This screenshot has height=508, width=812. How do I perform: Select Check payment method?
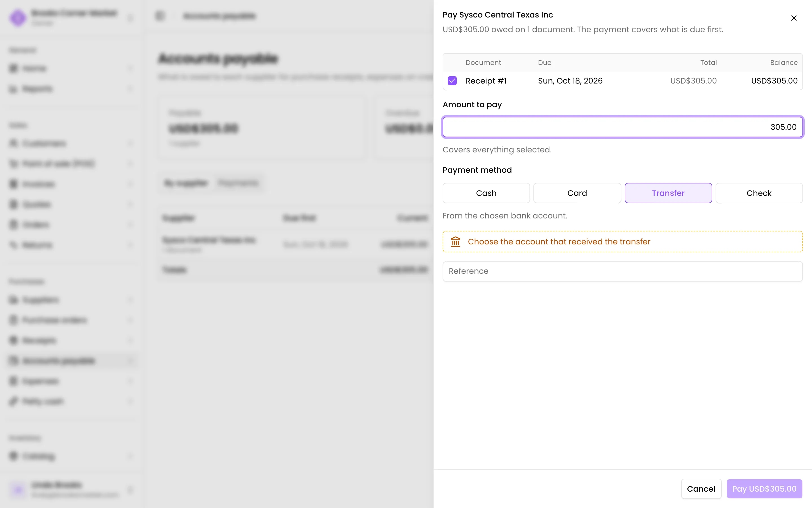[x=759, y=193]
